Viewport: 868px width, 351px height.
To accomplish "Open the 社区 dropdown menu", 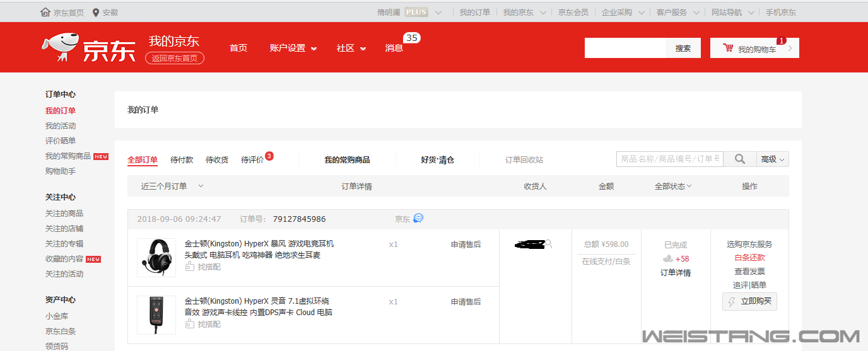I will [351, 48].
